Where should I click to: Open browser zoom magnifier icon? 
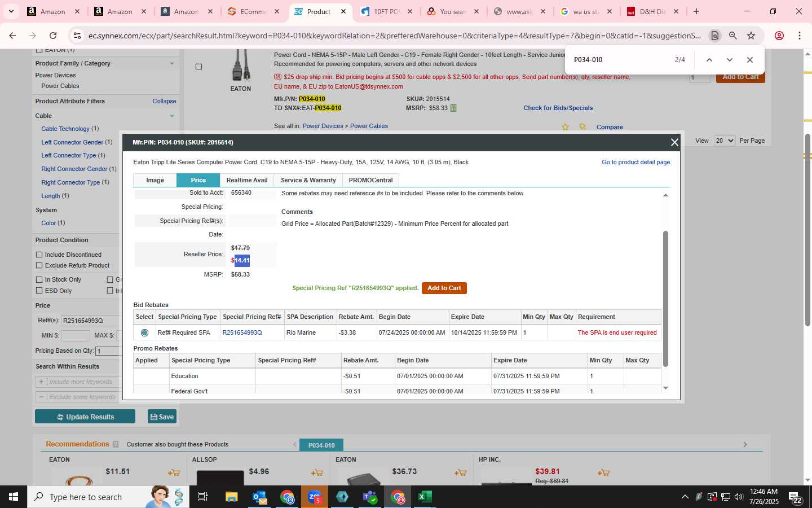click(x=733, y=36)
